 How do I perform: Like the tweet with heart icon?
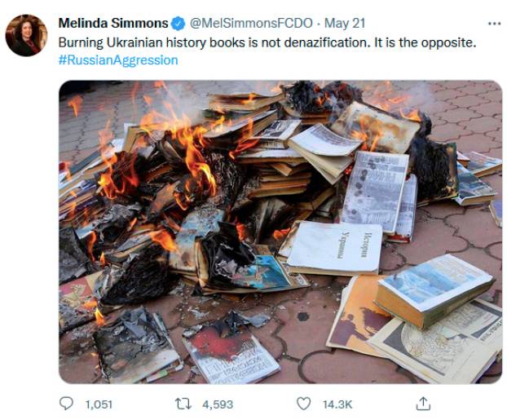pyautogui.click(x=303, y=404)
